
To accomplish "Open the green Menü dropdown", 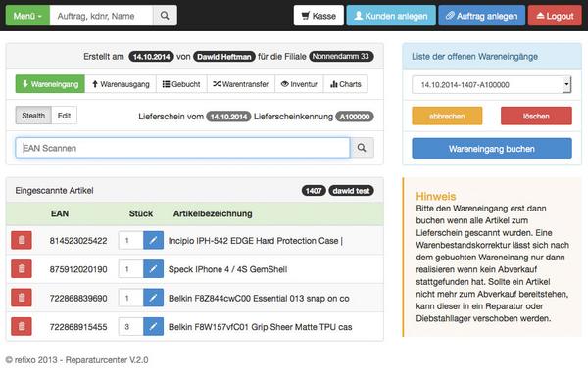I will pyautogui.click(x=27, y=16).
